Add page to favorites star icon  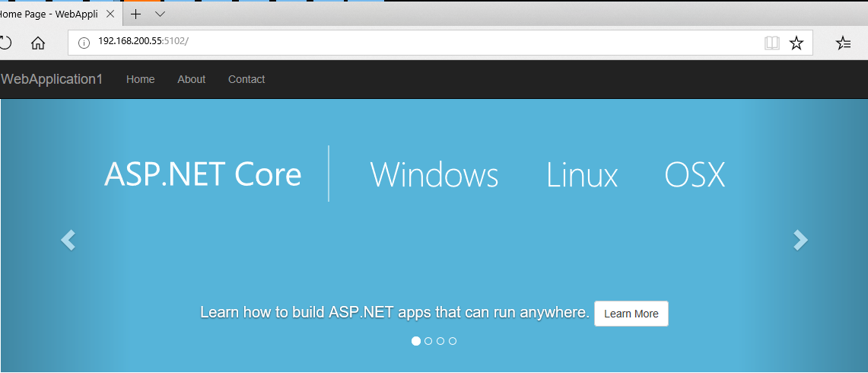point(796,43)
